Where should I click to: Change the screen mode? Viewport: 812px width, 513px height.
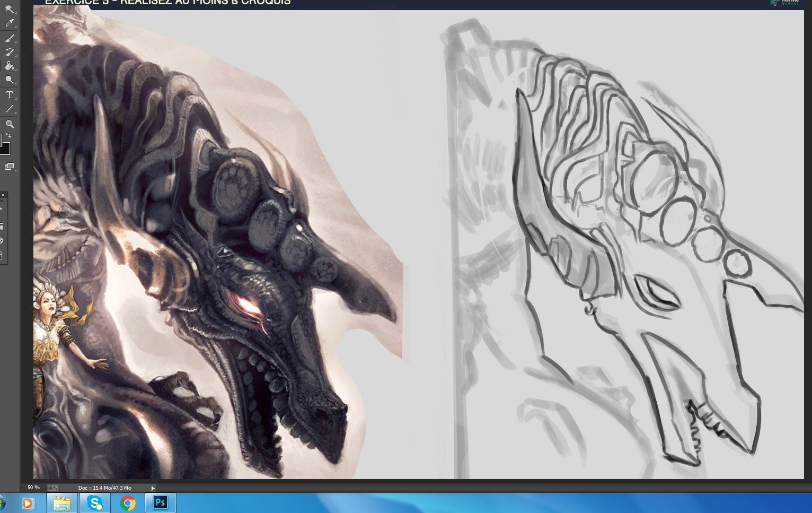10,167
